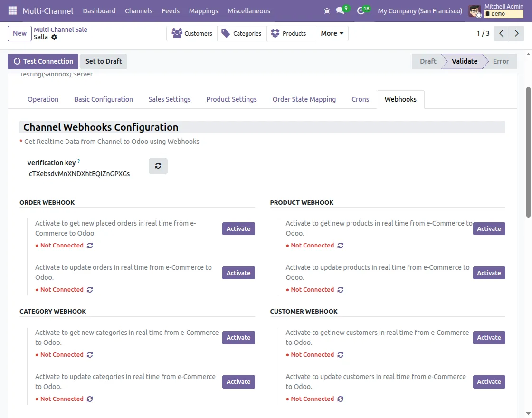532x418 pixels.
Task: Run Test Connection
Action: [43, 61]
